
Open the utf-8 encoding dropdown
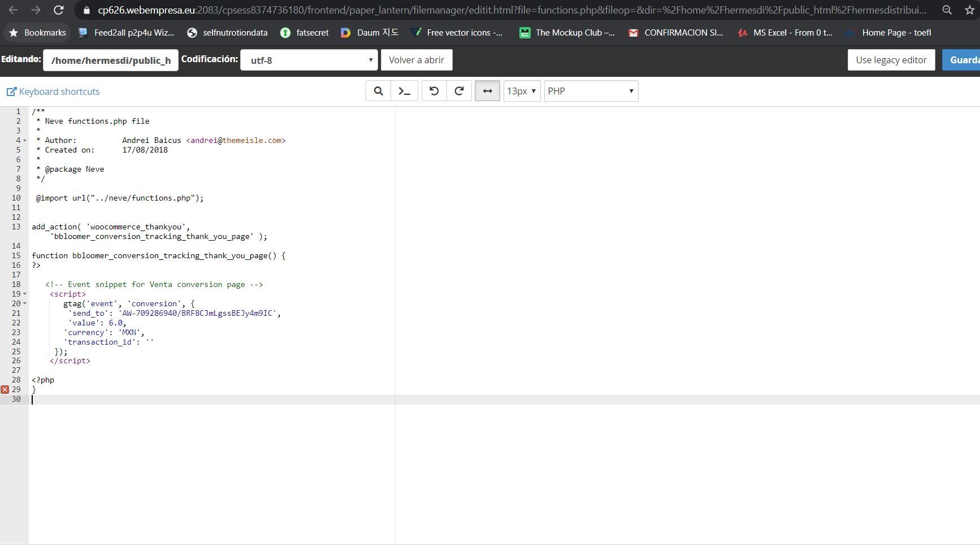pyautogui.click(x=309, y=60)
